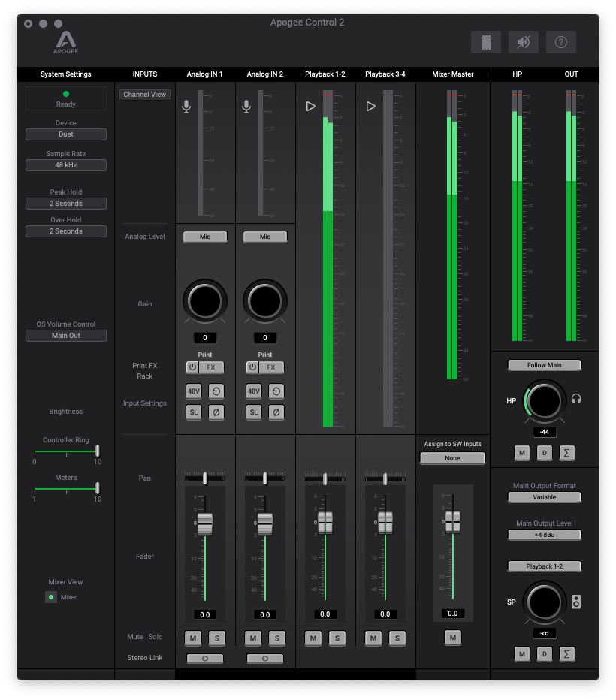Click the Analog IN 1 gain knob
Viewport: 616px width, 700px height.
[205, 301]
